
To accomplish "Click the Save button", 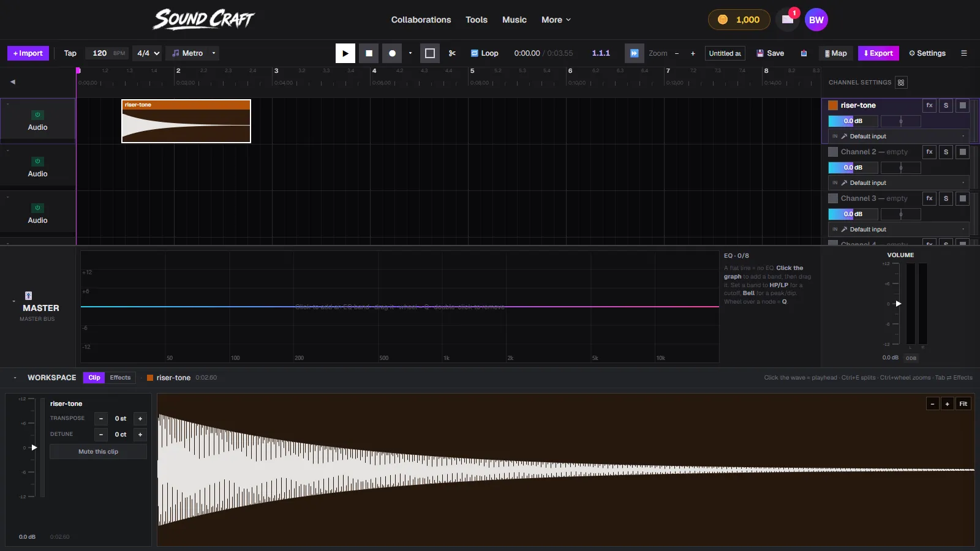I will (771, 53).
